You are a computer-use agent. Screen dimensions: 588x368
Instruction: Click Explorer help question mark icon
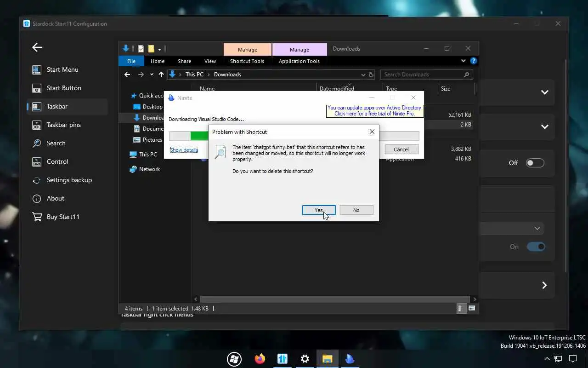474,61
